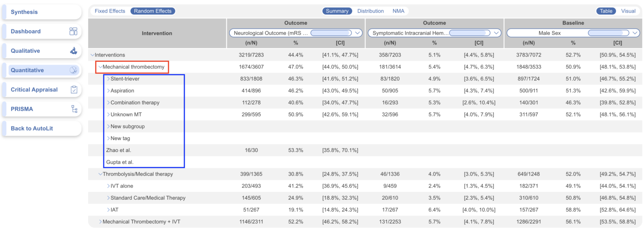Expand the Stent-triever subgroup

tap(108, 79)
